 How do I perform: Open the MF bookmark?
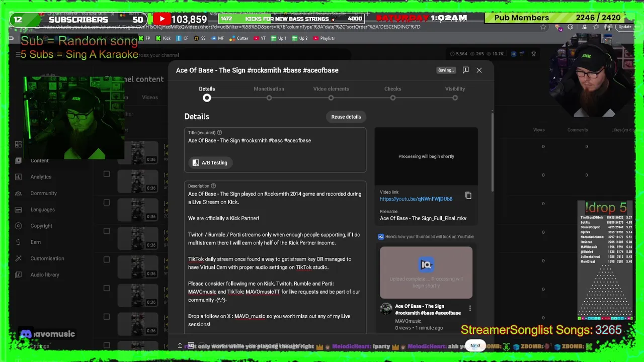tap(218, 38)
